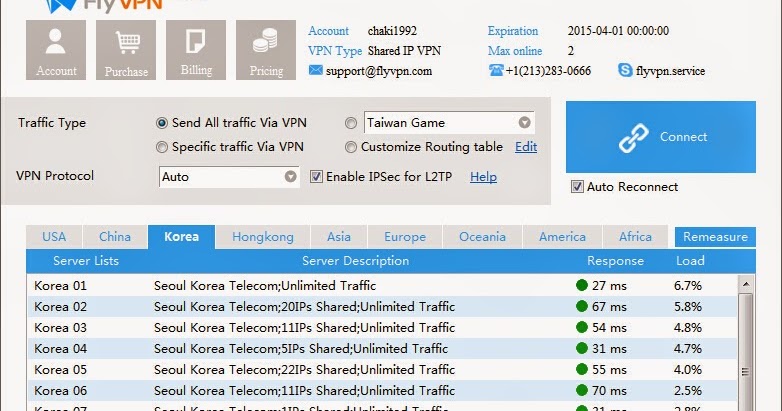The height and width of the screenshot is (411, 782).
Task: Click green status dot for Korea 04
Action: pos(582,348)
